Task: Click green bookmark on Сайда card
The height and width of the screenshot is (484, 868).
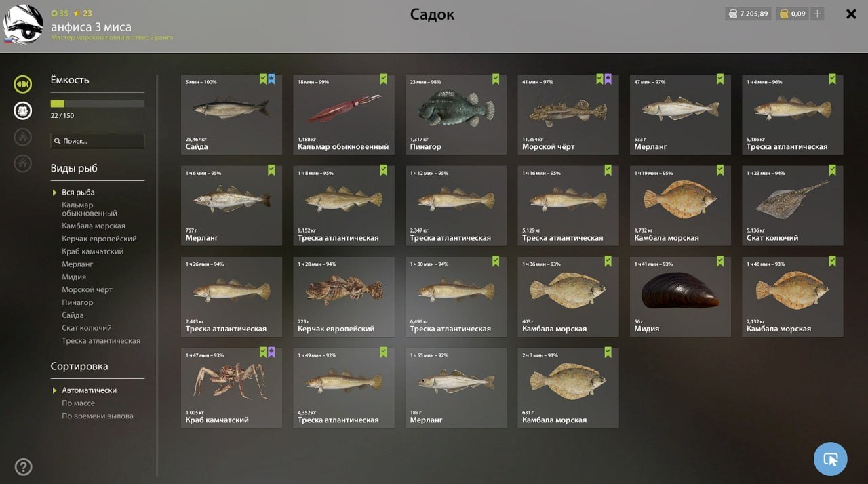Action: coord(262,79)
